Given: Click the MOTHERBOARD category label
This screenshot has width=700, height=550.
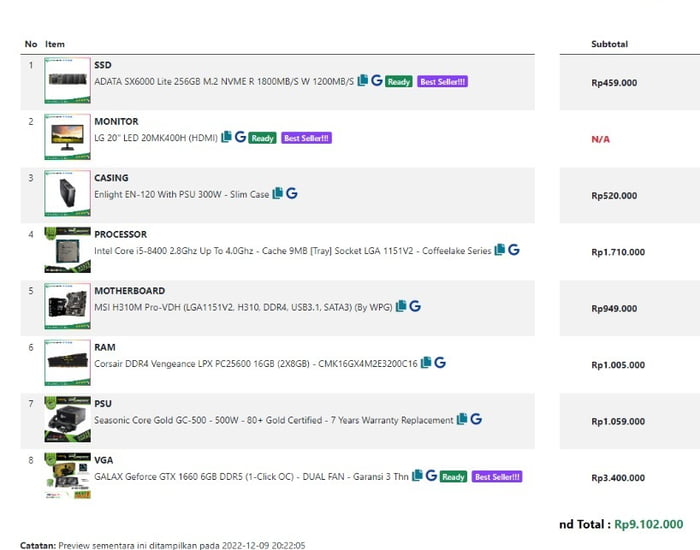Looking at the screenshot, I should pos(129,291).
